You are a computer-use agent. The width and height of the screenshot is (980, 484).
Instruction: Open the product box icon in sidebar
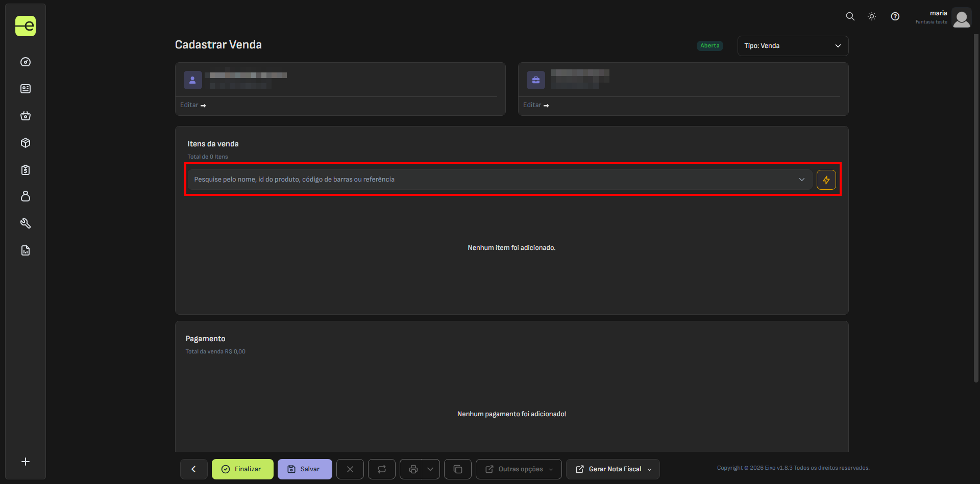26,143
